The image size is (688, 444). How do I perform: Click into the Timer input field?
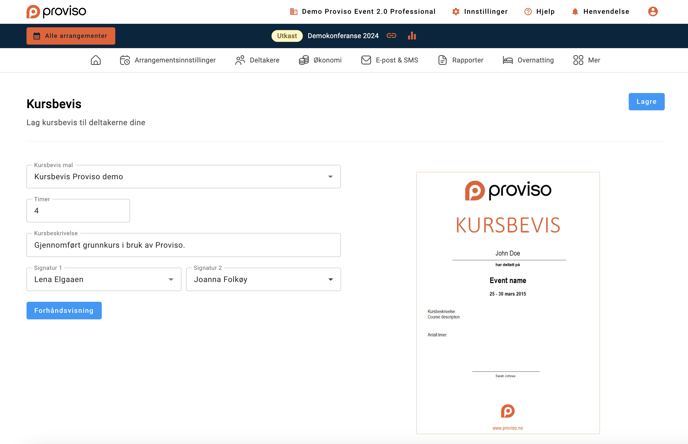tap(78, 211)
